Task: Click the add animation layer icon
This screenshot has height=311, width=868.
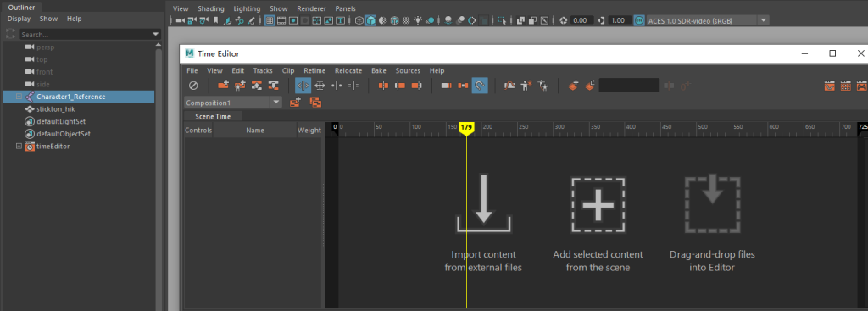Action: [x=574, y=86]
